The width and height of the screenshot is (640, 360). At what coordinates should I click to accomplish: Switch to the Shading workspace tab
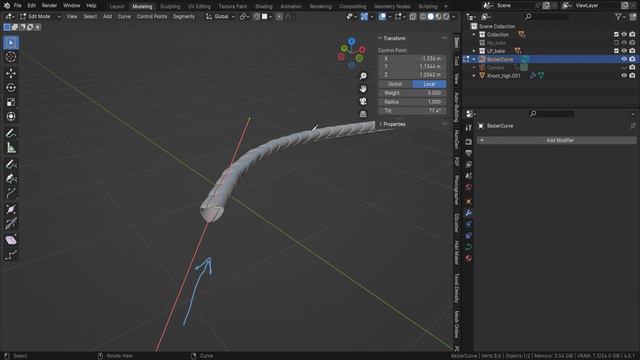click(264, 7)
